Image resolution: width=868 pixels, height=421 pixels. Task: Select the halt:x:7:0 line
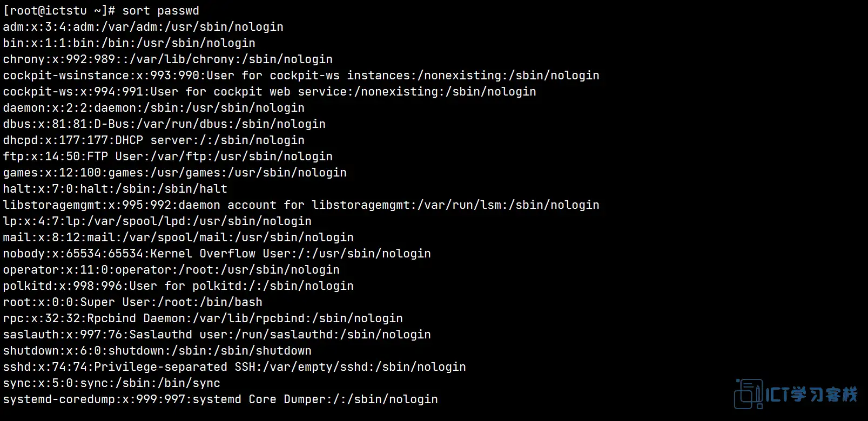click(115, 189)
